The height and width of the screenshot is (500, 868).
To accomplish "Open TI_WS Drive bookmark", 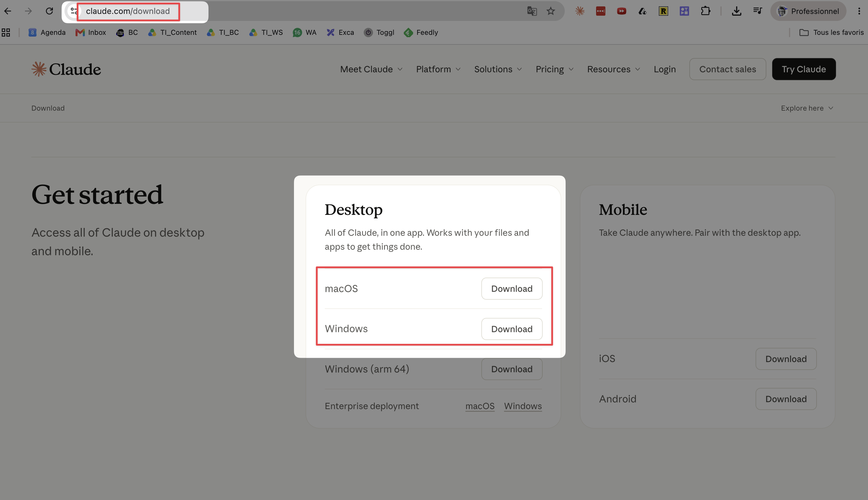I will pyautogui.click(x=266, y=32).
